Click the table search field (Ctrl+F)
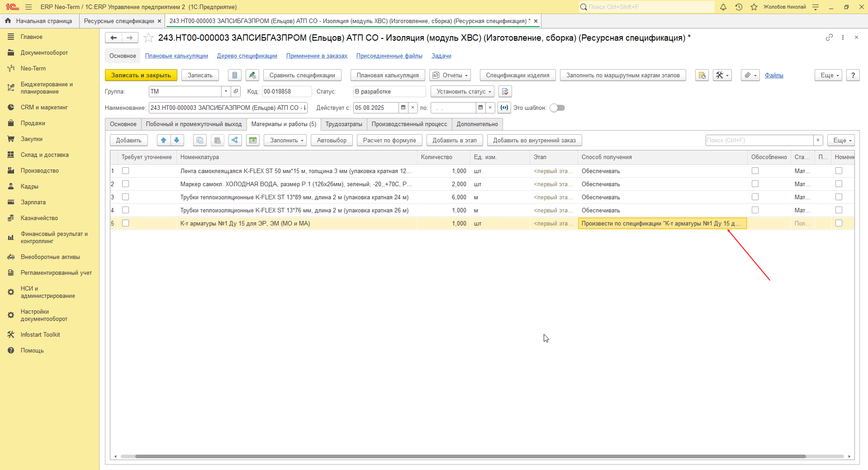Image resolution: width=868 pixels, height=470 pixels. click(x=759, y=140)
